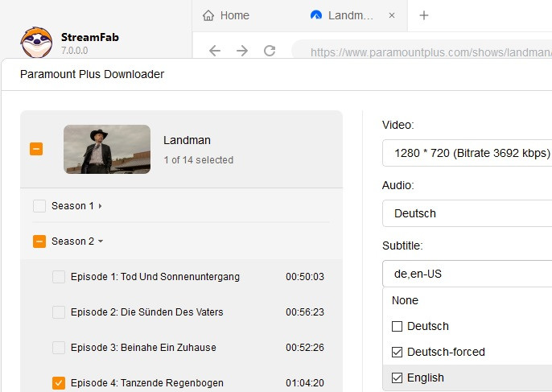Click the Season 2 label
552x392 pixels.
coord(72,241)
